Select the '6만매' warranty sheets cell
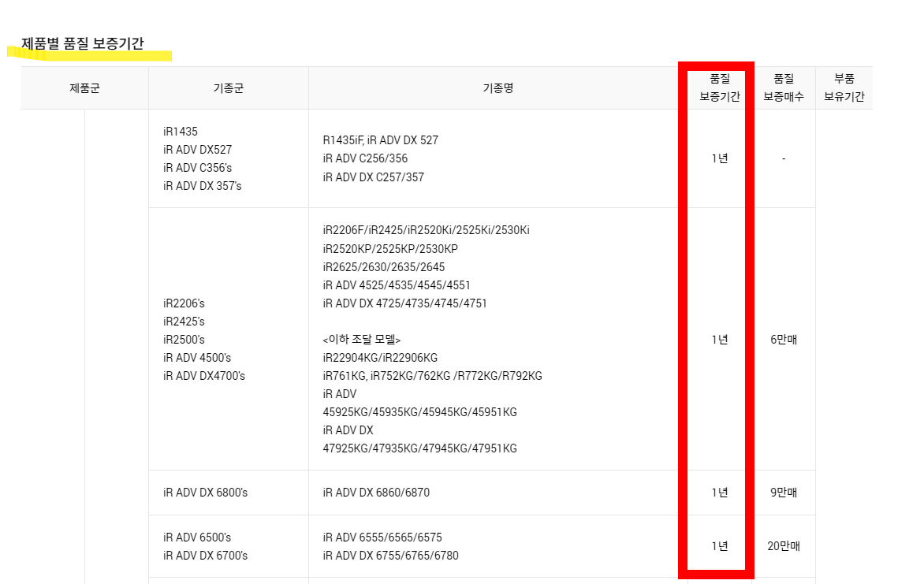Screen dimensions: 924x584 (784, 340)
